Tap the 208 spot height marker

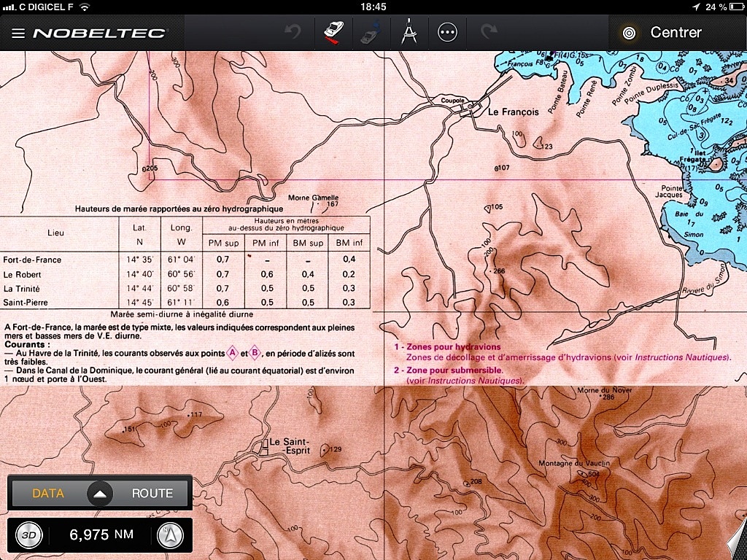click(x=476, y=481)
